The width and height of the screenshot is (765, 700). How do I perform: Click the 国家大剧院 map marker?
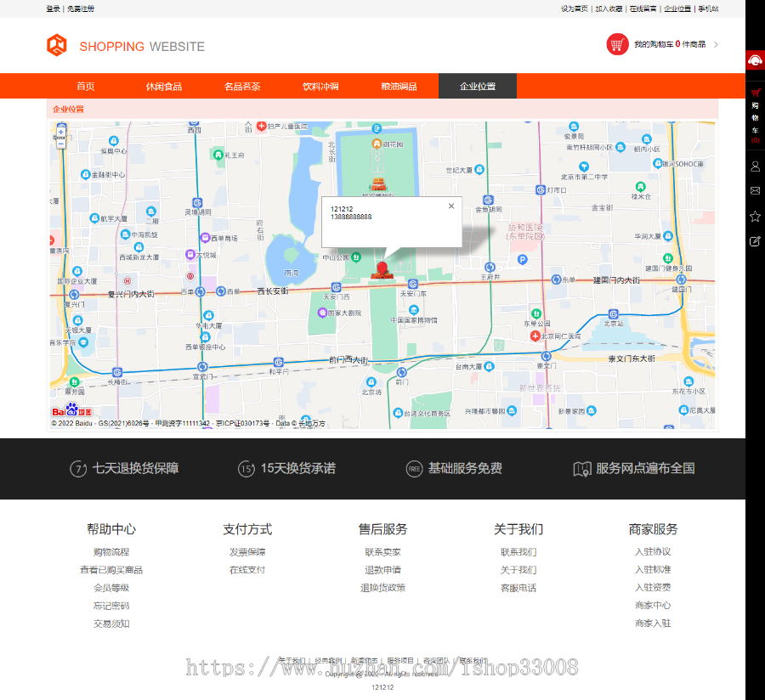point(322,313)
